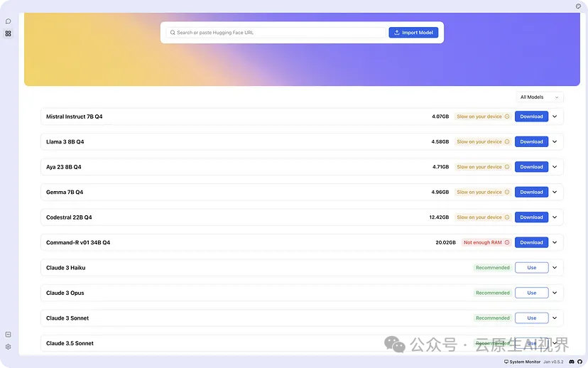Click the info icon beside Mistral's slow warning
The width and height of the screenshot is (588, 368).
tap(507, 117)
